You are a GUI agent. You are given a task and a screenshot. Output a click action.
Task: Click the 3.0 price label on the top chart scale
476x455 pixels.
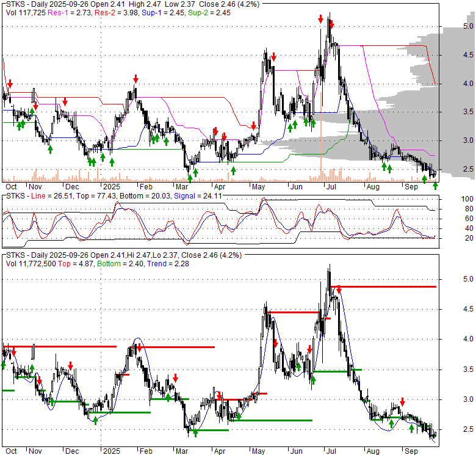coord(468,140)
